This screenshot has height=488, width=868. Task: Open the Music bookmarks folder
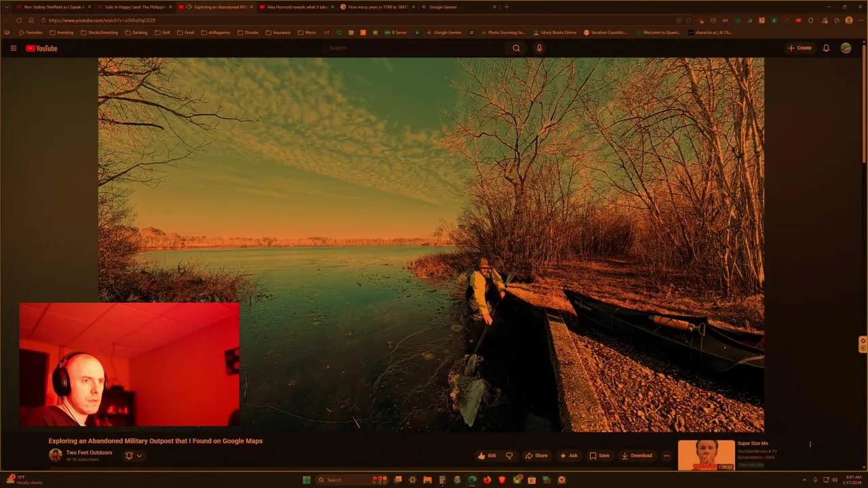pyautogui.click(x=307, y=33)
